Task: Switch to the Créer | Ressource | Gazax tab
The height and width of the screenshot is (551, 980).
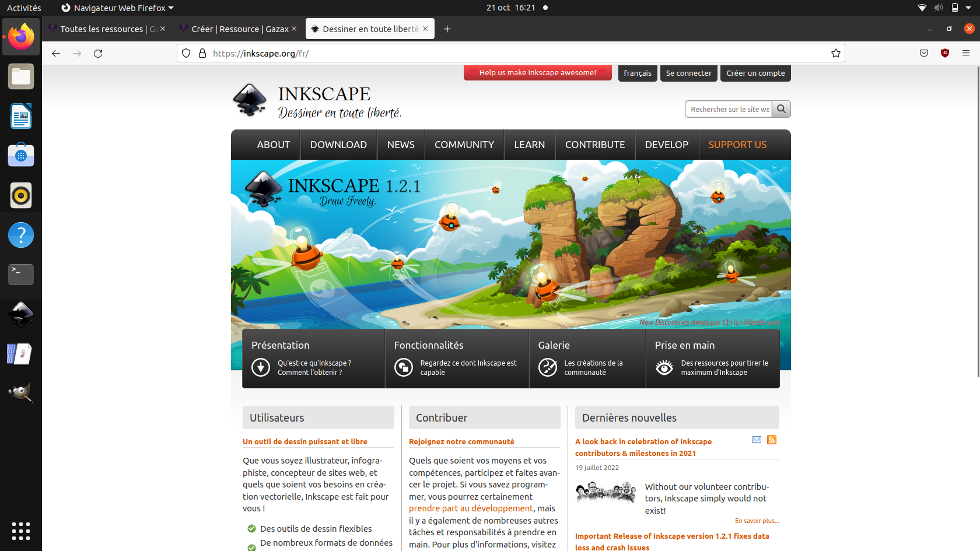Action: [239, 29]
